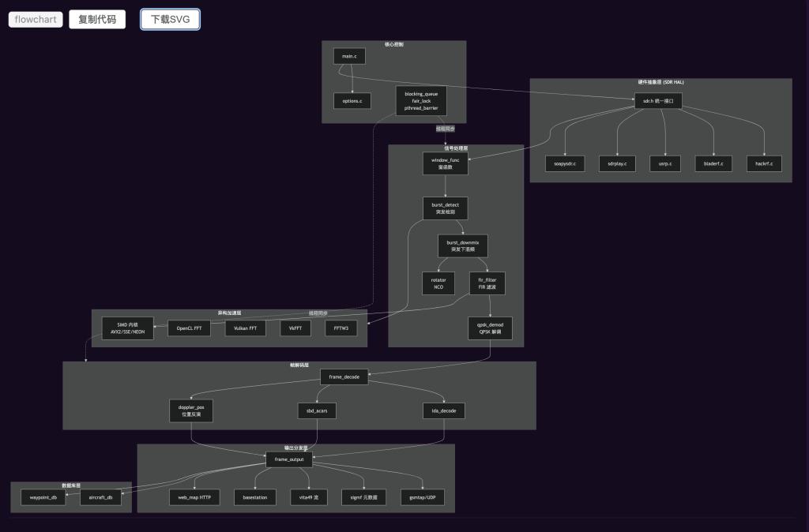Copy code with 复制代码 button
Viewport: 809px width, 532px height.
(x=97, y=20)
